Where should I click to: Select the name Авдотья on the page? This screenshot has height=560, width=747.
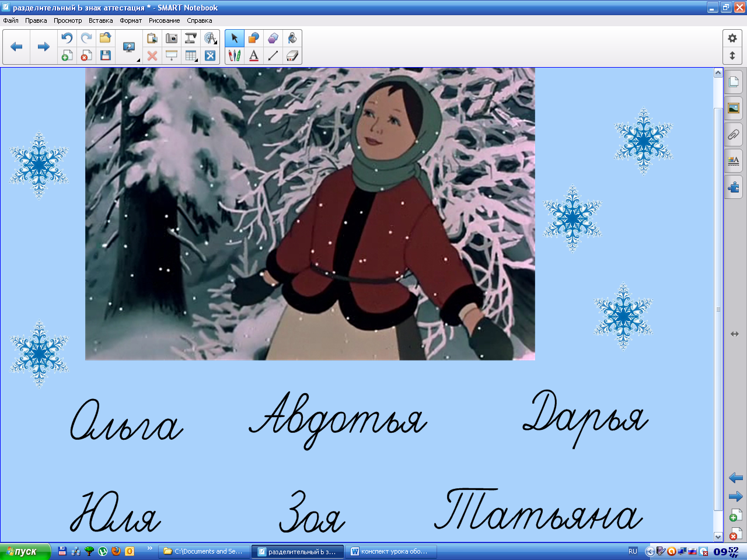pyautogui.click(x=337, y=420)
